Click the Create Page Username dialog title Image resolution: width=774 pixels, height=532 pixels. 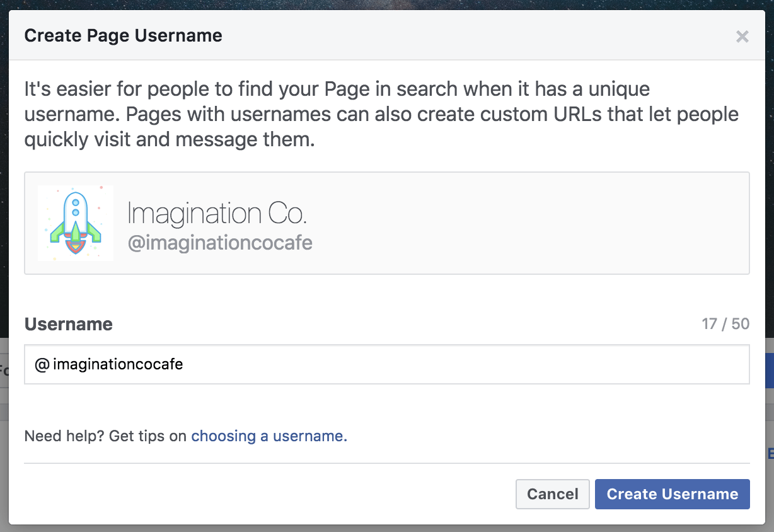[123, 36]
